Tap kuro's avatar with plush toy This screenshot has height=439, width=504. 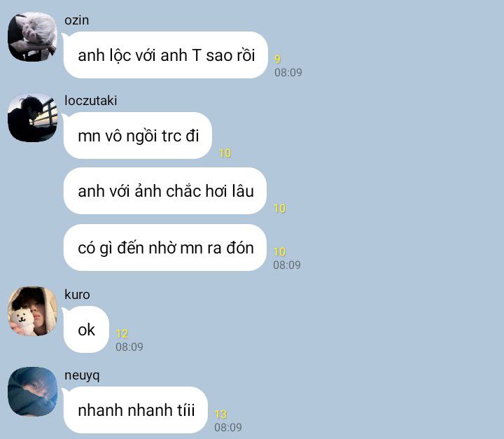32,311
